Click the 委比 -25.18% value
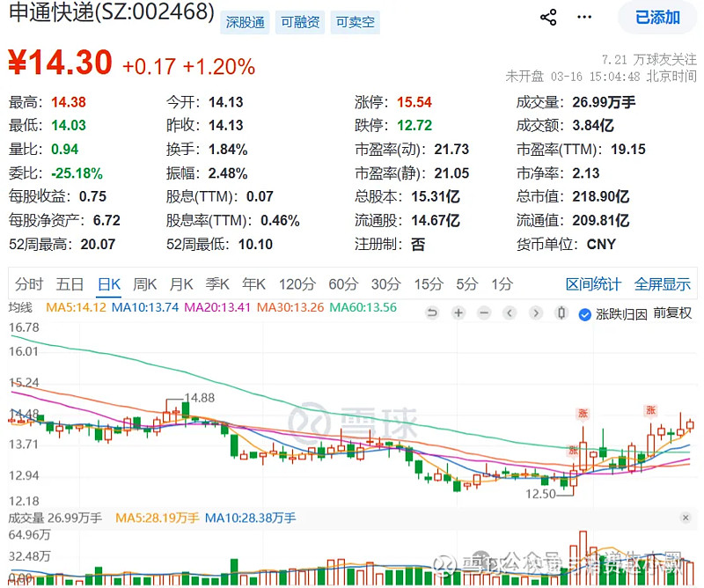 [x=77, y=173]
